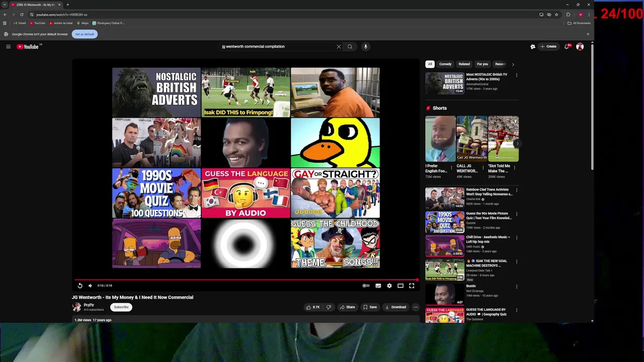
Task: Open a new Chrome tab
Action: click(67, 5)
